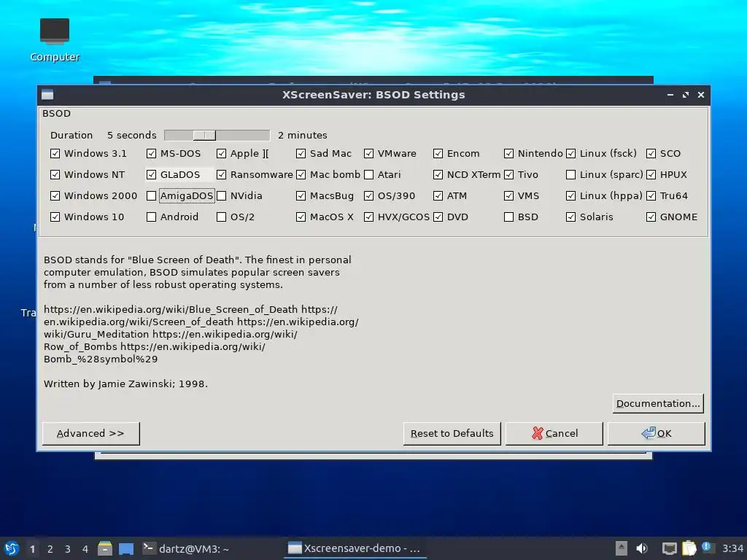Toggle the MS-DOS checkbox

pyautogui.click(x=152, y=153)
